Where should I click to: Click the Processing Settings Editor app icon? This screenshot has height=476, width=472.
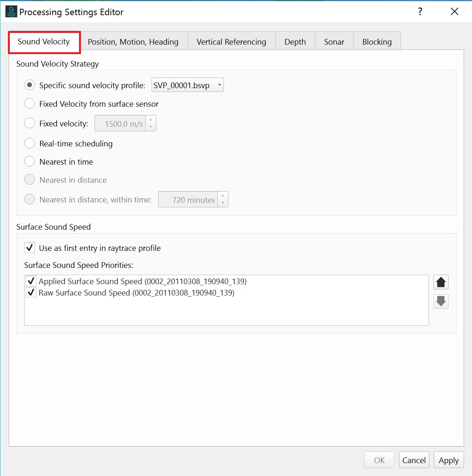tap(11, 12)
